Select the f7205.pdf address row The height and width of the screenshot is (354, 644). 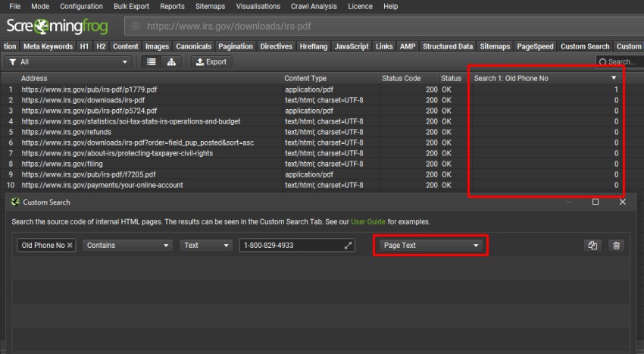89,174
